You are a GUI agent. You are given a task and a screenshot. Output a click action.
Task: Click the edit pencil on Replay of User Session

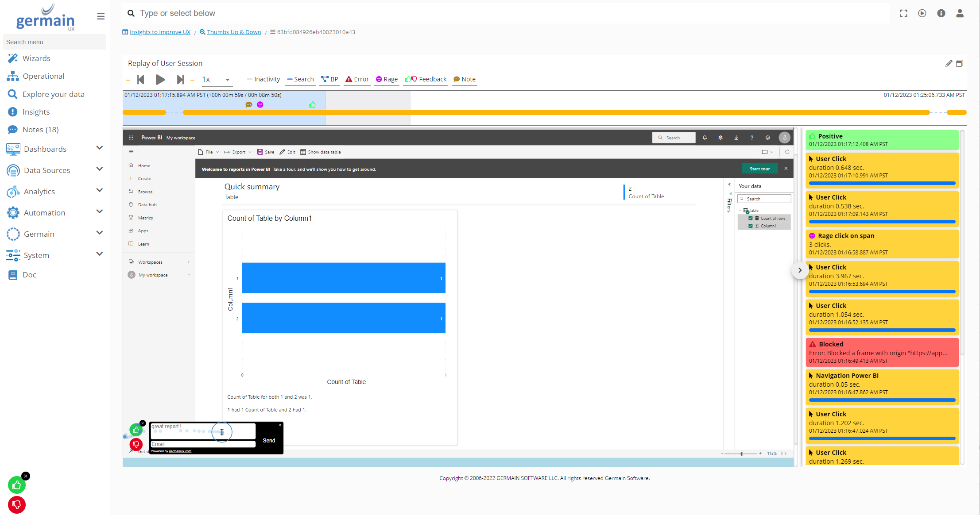tap(949, 63)
